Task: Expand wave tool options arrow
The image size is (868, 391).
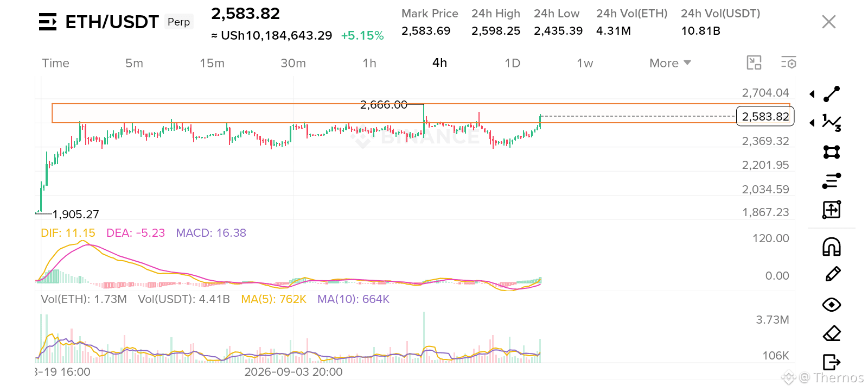Action: coord(812,123)
